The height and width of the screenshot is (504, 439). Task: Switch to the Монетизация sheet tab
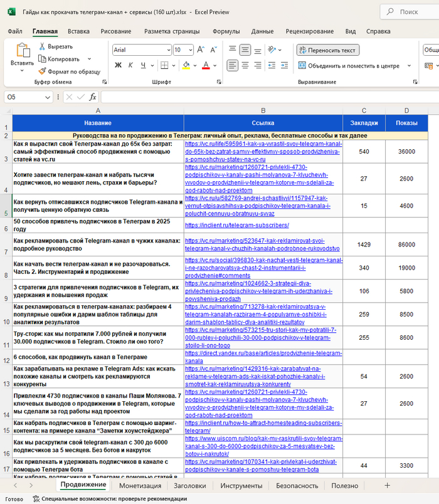point(140,485)
